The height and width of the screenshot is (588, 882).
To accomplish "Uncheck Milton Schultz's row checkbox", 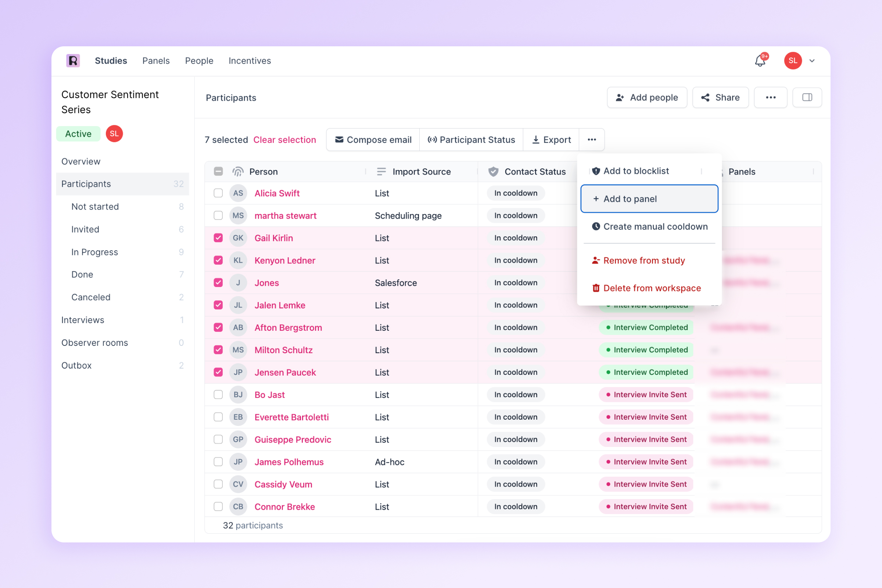I will point(218,350).
